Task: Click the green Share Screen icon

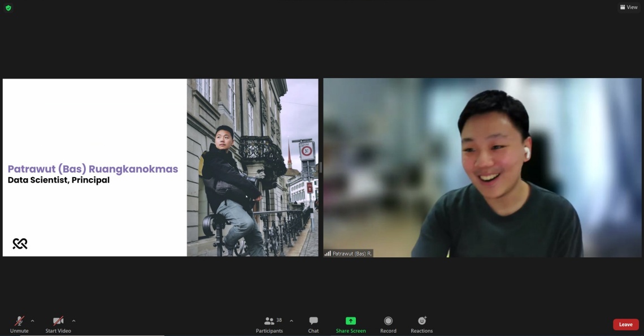Action: point(351,321)
